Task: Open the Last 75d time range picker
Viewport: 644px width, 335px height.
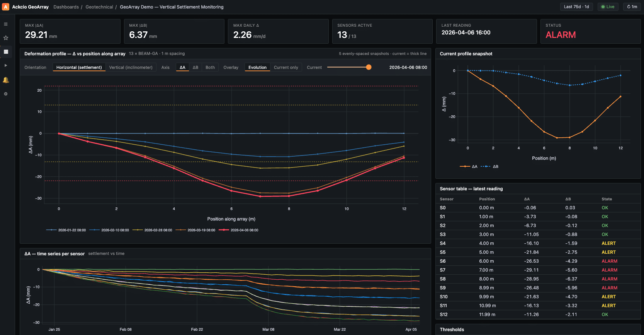Action: click(576, 7)
